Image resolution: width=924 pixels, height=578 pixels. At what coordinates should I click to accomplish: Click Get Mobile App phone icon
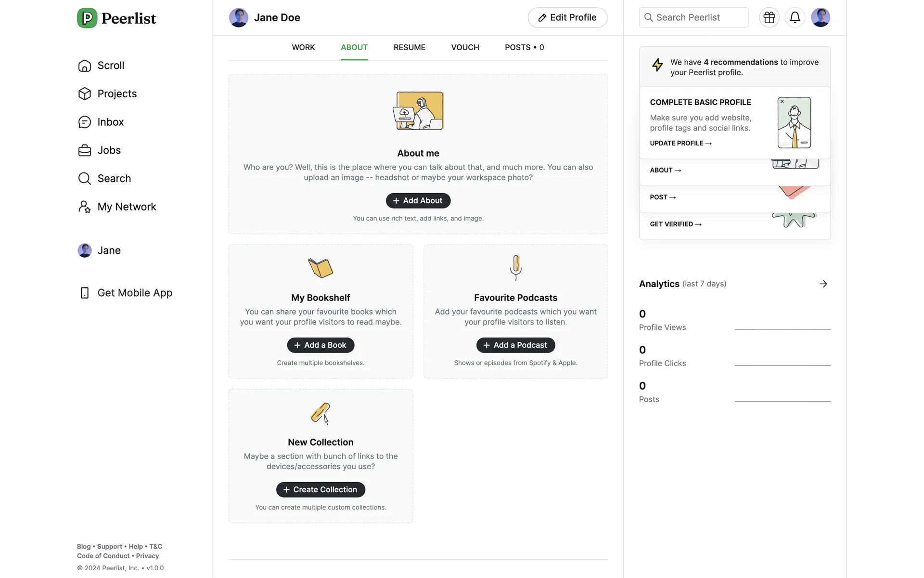click(x=85, y=293)
